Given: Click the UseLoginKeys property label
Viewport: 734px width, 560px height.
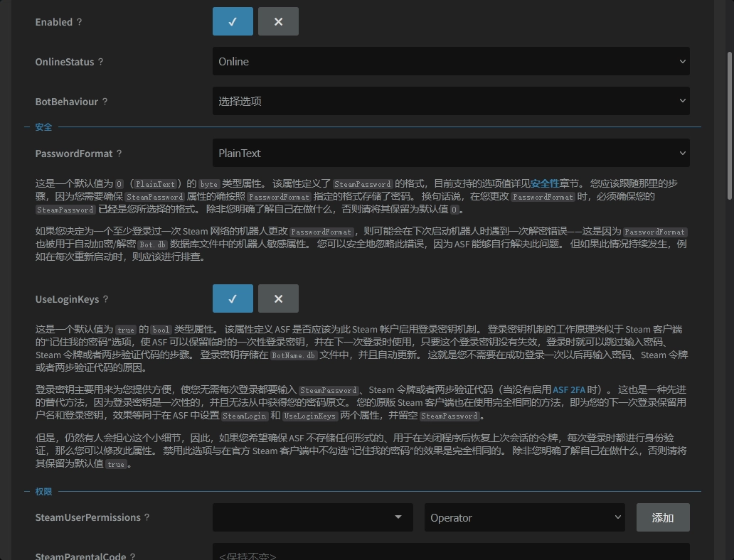Looking at the screenshot, I should click(x=67, y=299).
